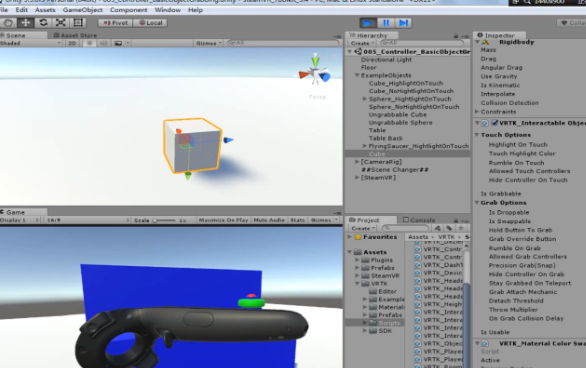Click the Pause button
The image size is (586, 368).
(x=386, y=23)
